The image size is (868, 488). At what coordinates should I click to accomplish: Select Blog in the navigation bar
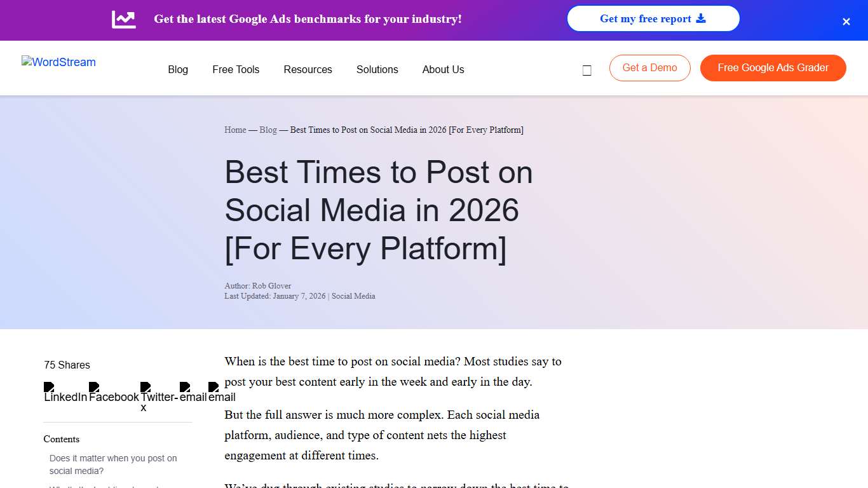[x=177, y=69]
